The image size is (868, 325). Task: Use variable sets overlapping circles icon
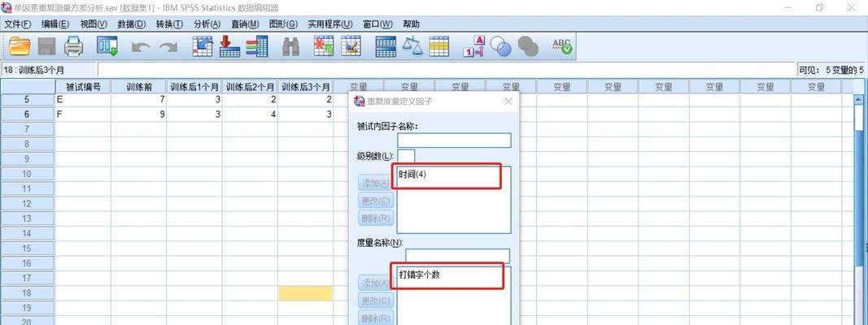[x=500, y=47]
